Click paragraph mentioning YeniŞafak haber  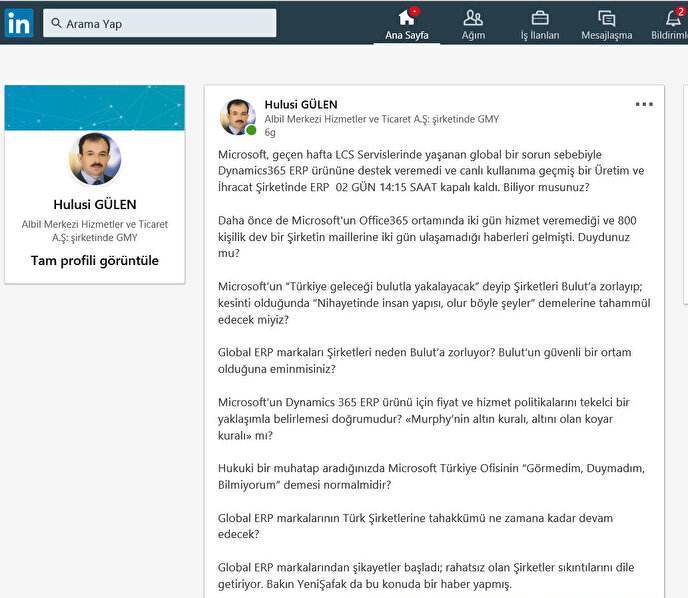426,576
